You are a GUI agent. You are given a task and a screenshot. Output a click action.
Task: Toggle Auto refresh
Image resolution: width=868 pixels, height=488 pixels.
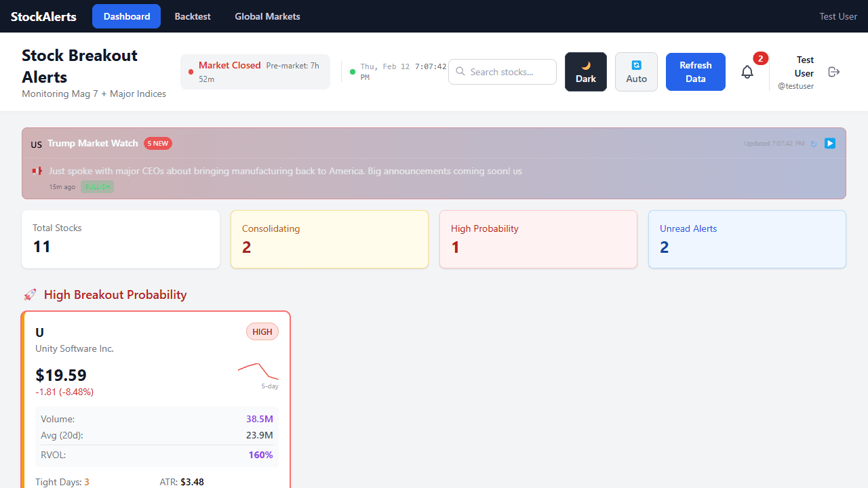[636, 72]
